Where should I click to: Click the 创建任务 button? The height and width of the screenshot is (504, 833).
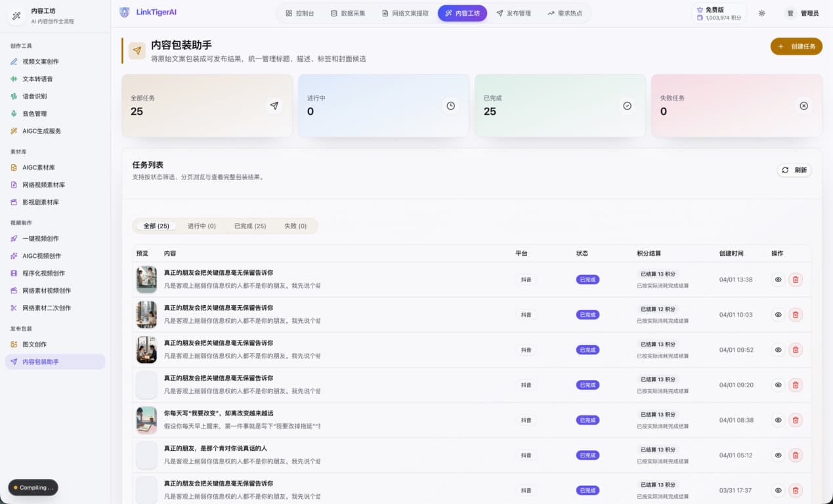796,47
